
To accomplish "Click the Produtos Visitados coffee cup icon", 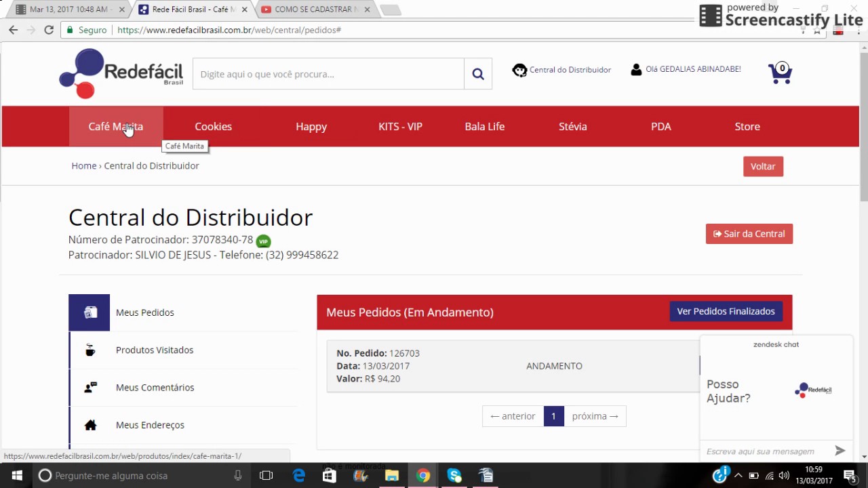I will coord(90,350).
